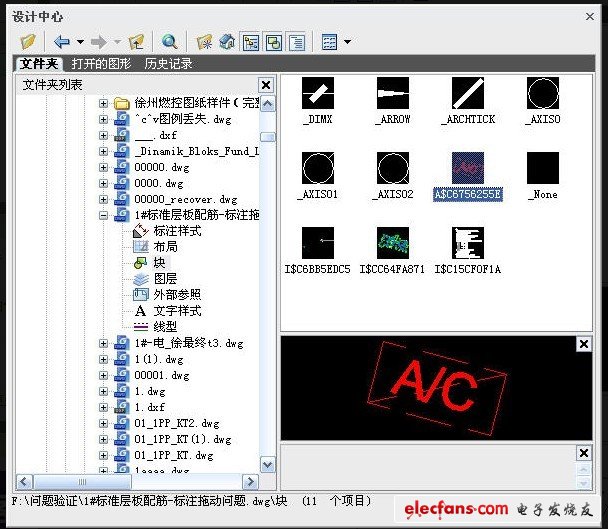Expand the 0000.dwg node
The height and width of the screenshot is (529, 608).
pos(103,183)
